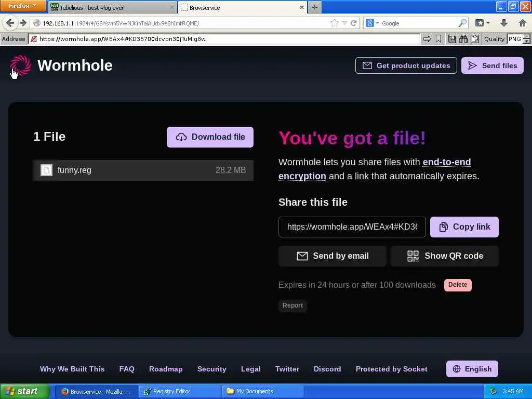
Task: Open the end-to-end encryption link
Action: coord(375,169)
